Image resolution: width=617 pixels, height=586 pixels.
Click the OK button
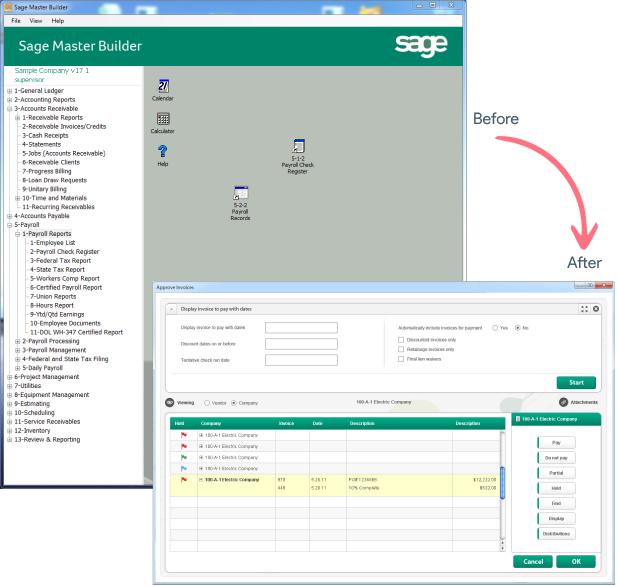pyautogui.click(x=576, y=562)
